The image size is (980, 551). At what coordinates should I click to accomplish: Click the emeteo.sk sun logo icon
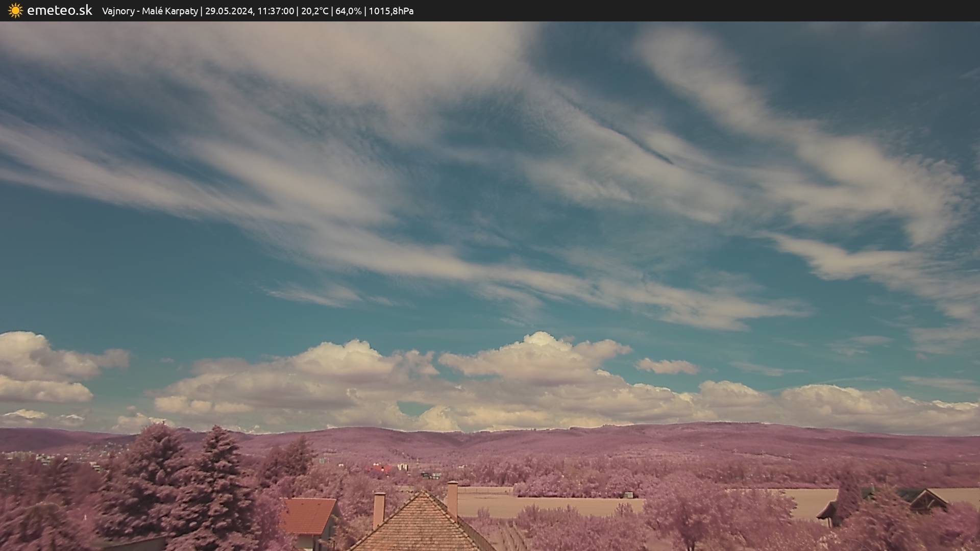coord(15,11)
